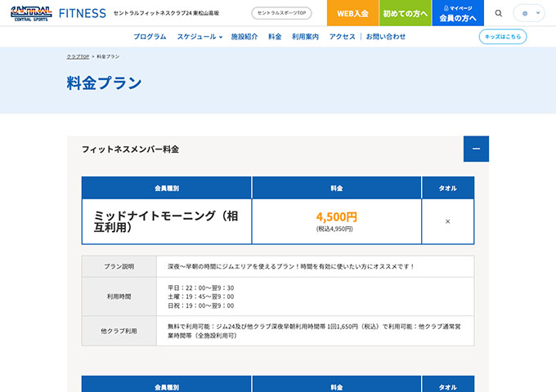Click the plan description starting 深夜～早朝の時間
Screen dimensions: 556x392
[291, 266]
